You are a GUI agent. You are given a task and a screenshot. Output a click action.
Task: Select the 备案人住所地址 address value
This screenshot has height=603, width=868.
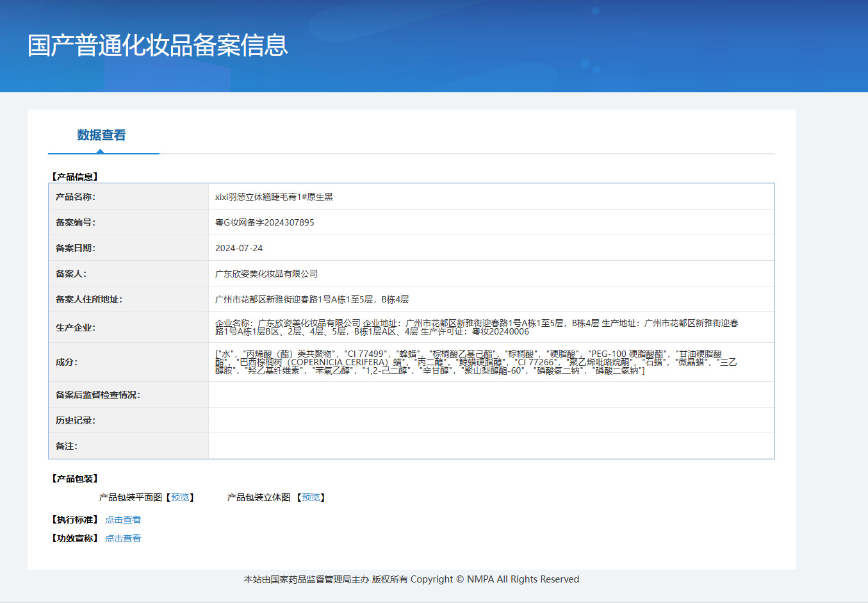[312, 299]
